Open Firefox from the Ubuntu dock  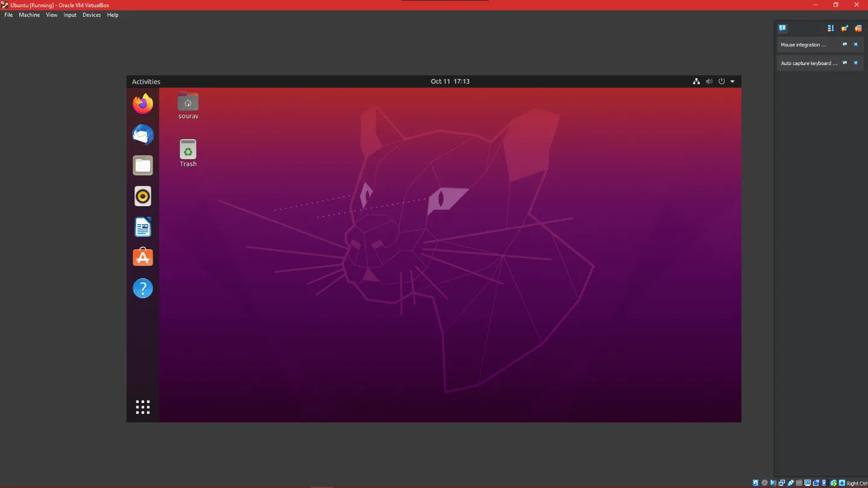142,103
